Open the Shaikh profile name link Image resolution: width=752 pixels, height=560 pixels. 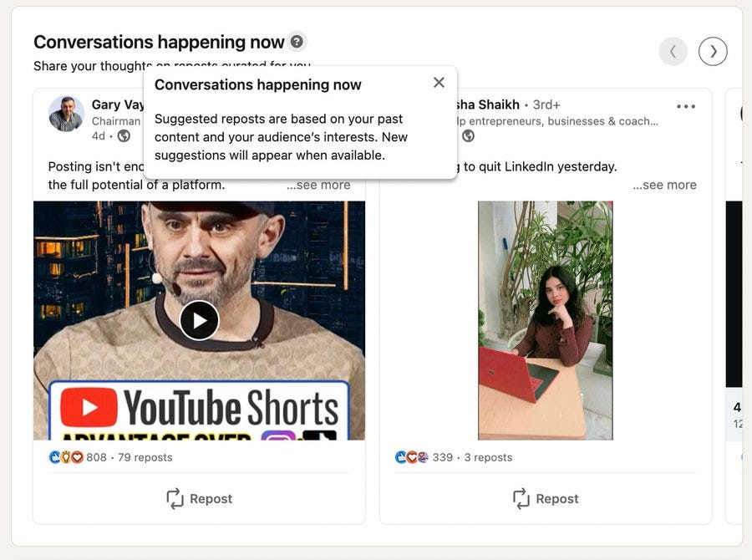488,104
